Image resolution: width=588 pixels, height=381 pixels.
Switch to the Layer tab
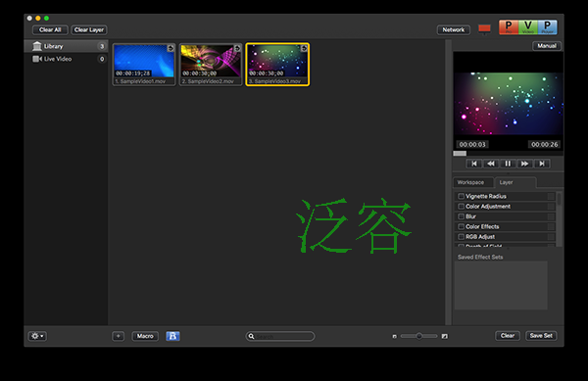515,182
